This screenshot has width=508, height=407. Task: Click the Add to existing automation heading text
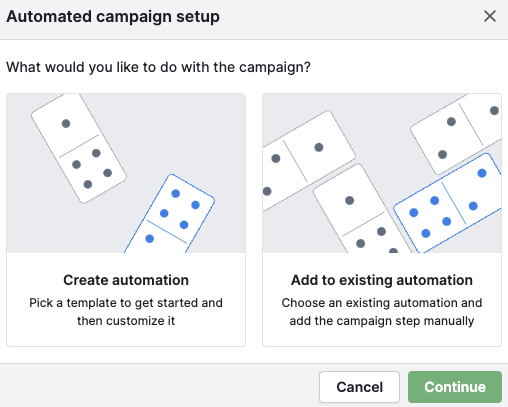point(382,280)
